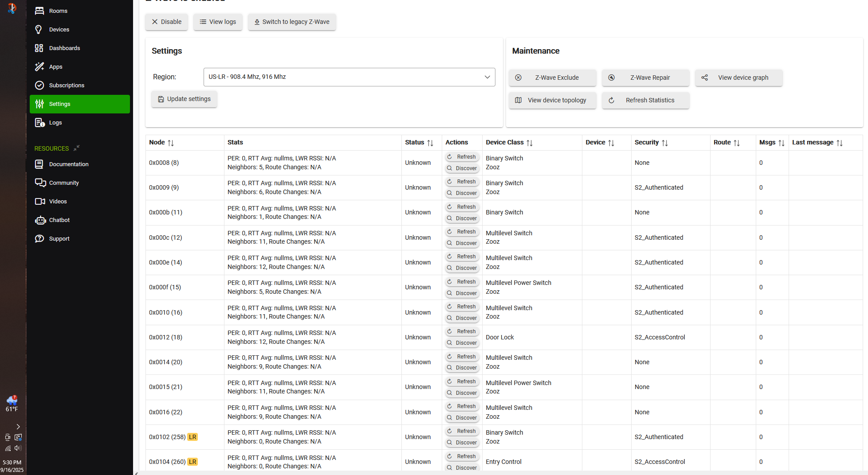Open the Subscriptions menu item
Screen dimensions: 868x475
(67, 86)
